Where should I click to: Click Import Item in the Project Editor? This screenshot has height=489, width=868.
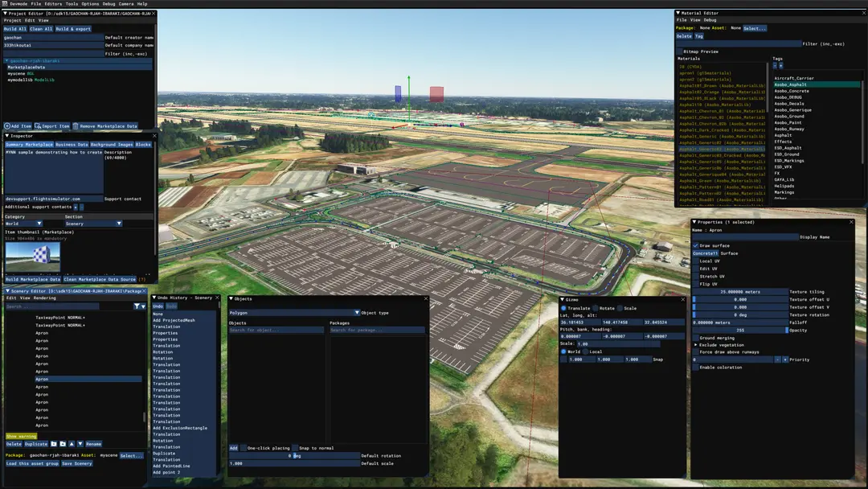(x=52, y=126)
